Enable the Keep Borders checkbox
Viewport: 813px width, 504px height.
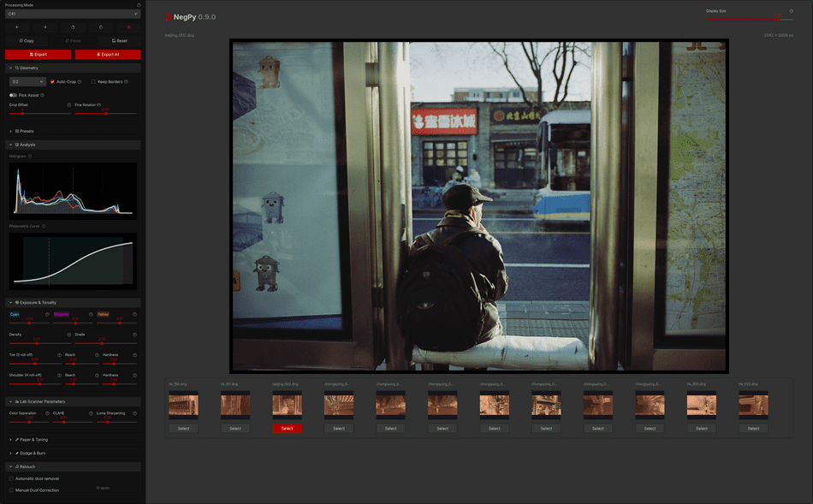point(93,82)
